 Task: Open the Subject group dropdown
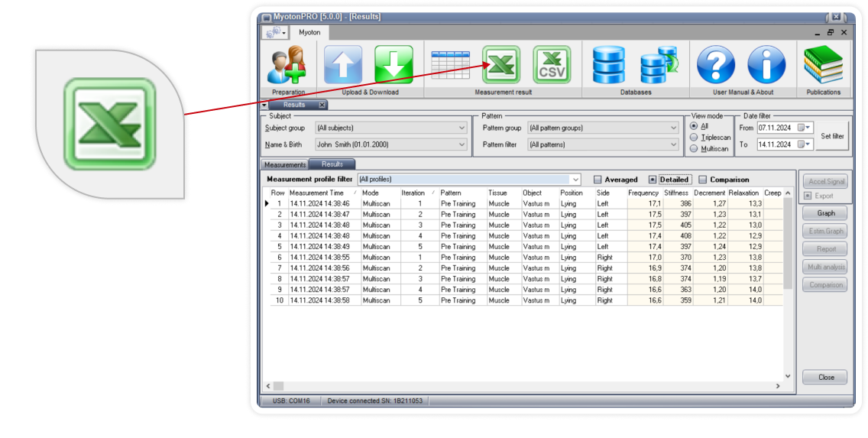click(391, 128)
